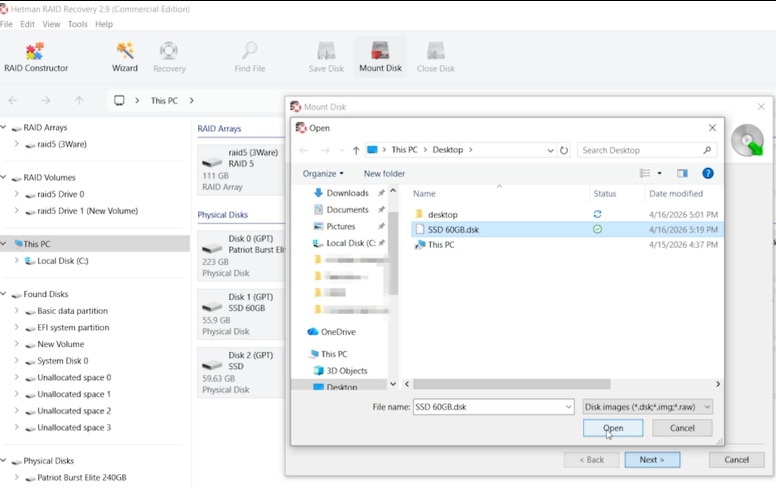Go up a folder in Open dialog
This screenshot has height=488, width=776.
click(x=356, y=150)
